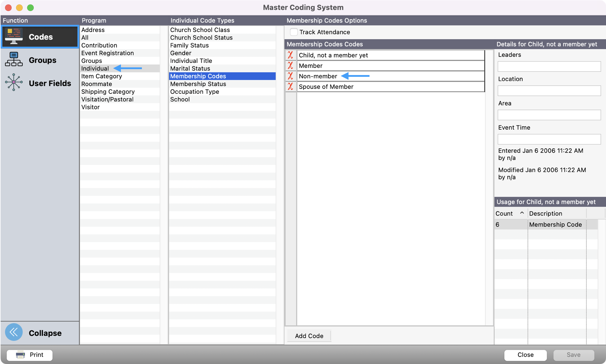Screen dimensions: 606x364
Task: Select Membership Codes in code types list
Action: click(x=198, y=76)
